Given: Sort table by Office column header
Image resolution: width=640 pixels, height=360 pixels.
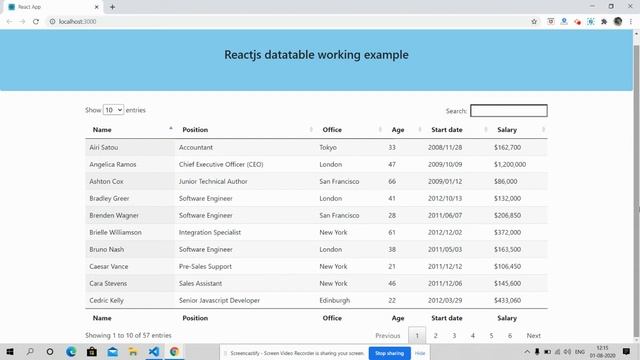Looking at the screenshot, I should pyautogui.click(x=350, y=130).
